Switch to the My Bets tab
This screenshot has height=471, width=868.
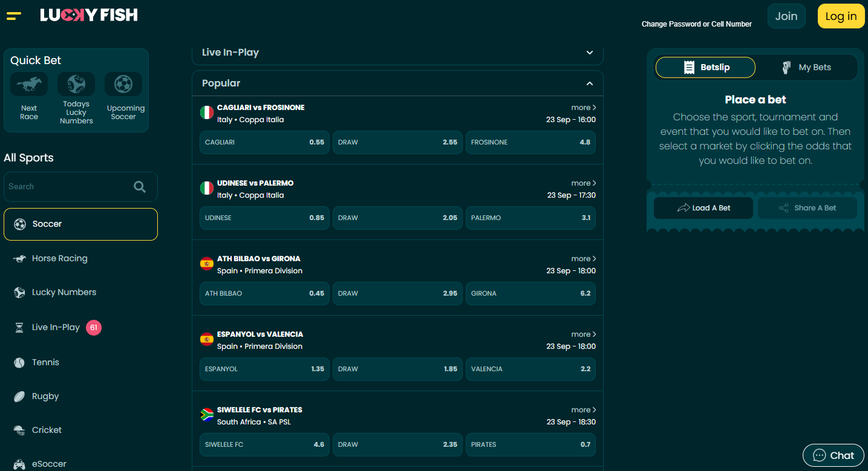coord(808,67)
